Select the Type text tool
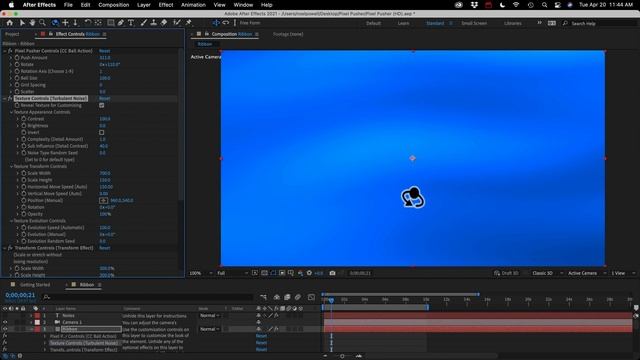This screenshot has height=360, width=640. click(x=131, y=23)
